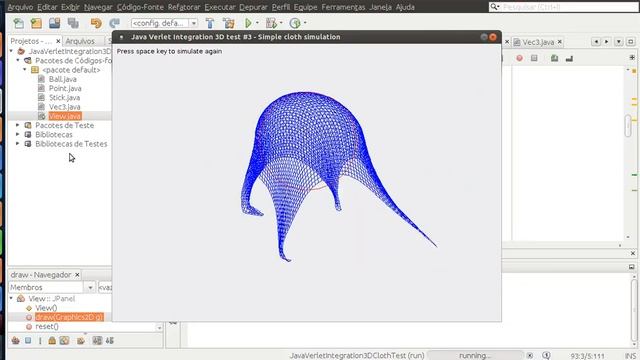Select Stick.java in the project tree
Image resolution: width=640 pixels, height=360 pixels.
pos(64,98)
